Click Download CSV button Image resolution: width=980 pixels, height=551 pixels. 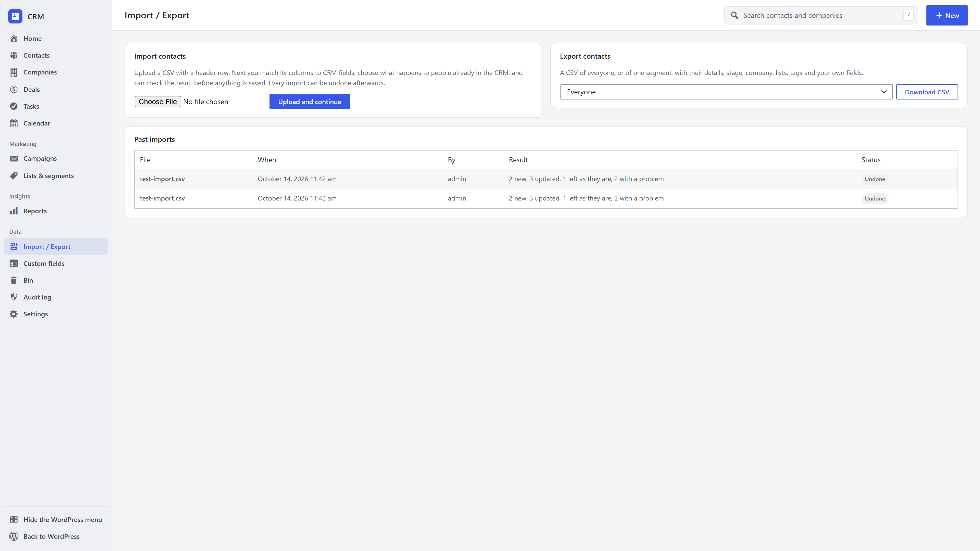point(927,92)
